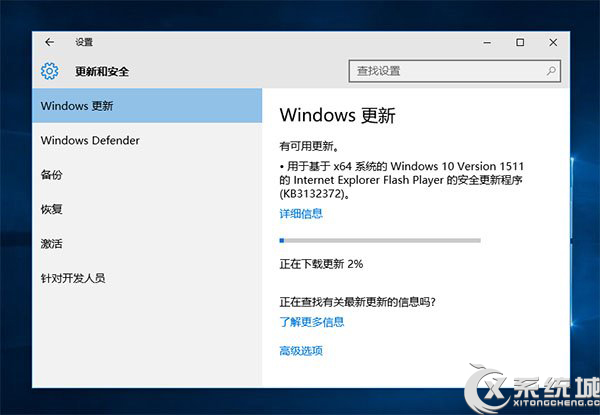Click the download progress bar
The height and width of the screenshot is (415, 600).
[x=380, y=241]
